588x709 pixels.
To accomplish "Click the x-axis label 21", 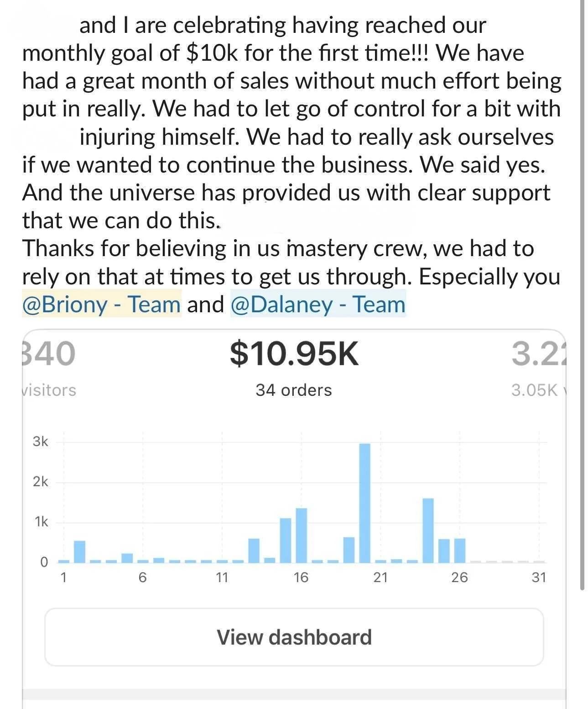I will click(x=380, y=578).
